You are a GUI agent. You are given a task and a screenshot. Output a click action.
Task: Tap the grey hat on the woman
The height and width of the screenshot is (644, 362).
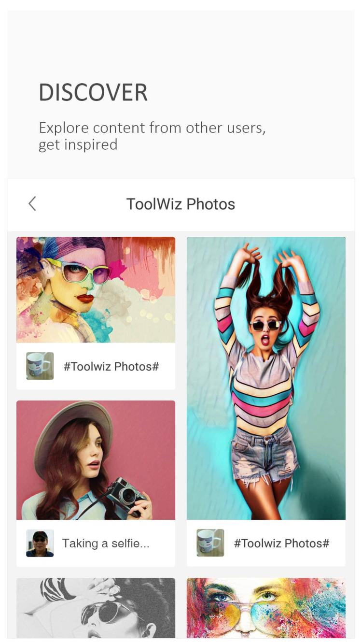[x=72, y=425]
